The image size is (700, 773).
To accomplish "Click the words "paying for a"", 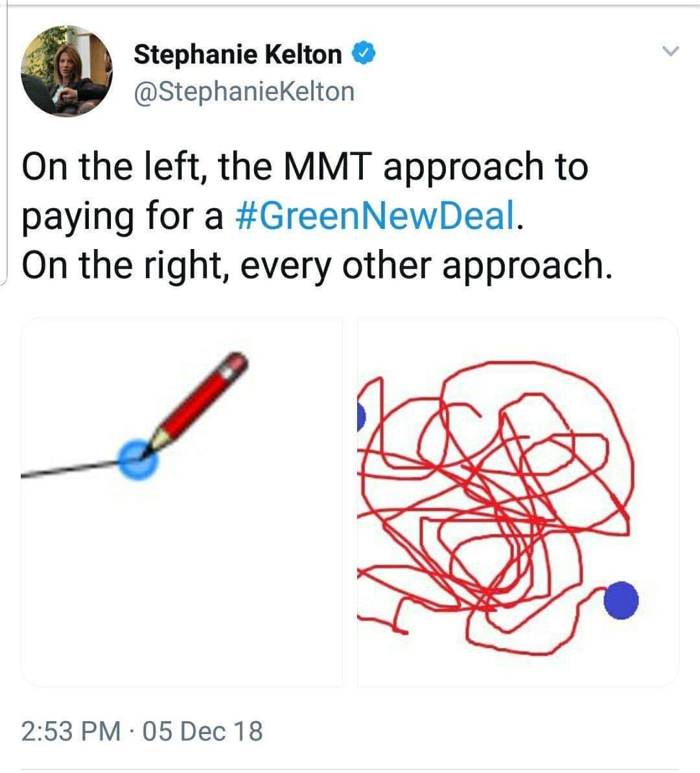I will coord(122,216).
